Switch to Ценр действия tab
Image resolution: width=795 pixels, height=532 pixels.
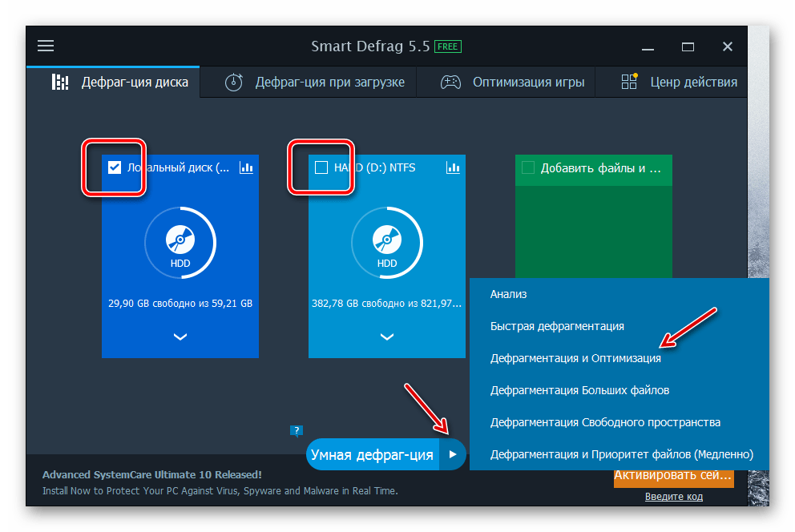click(x=672, y=82)
